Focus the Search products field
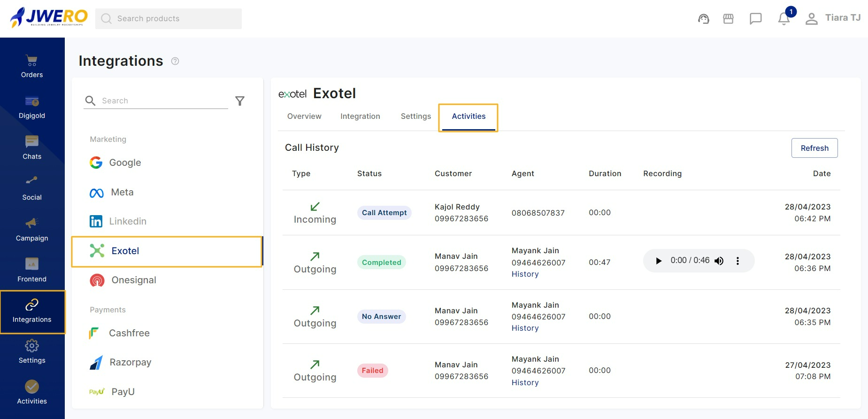 [169, 19]
